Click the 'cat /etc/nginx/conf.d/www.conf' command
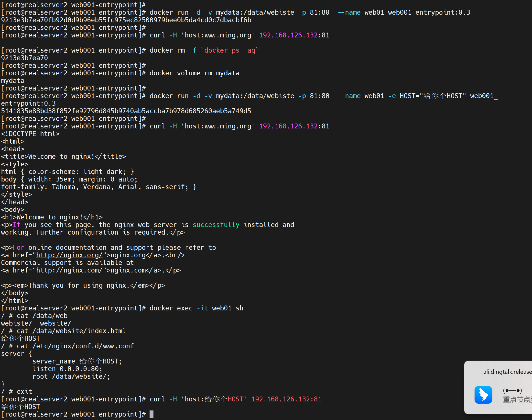532x420 pixels. point(75,346)
